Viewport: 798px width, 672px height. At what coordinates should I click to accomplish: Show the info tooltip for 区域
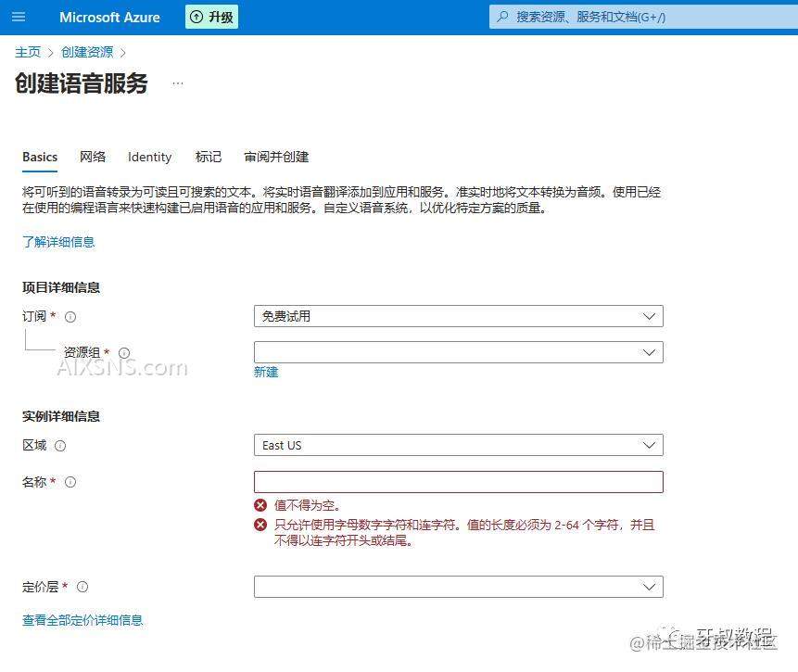61,445
